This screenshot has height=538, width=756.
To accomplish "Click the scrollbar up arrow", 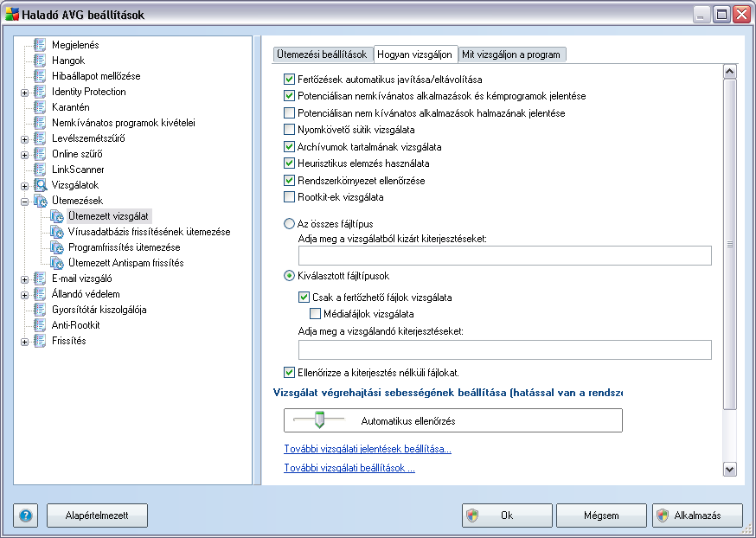I will pyautogui.click(x=730, y=72).
